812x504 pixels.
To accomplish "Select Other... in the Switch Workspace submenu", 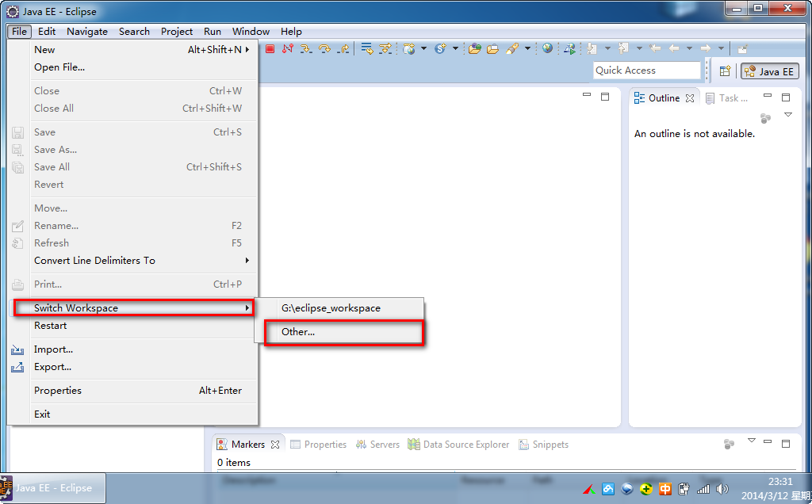I will coord(298,332).
